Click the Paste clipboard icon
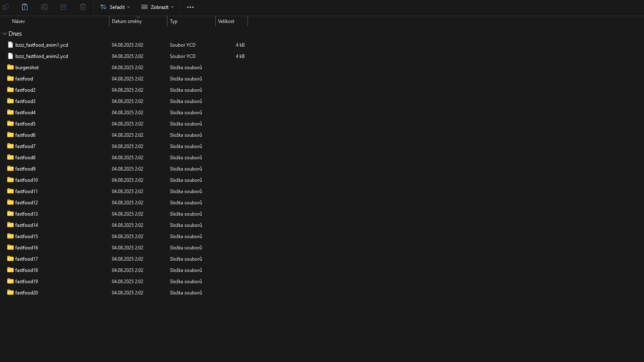Image resolution: width=644 pixels, height=362 pixels. 25,7
